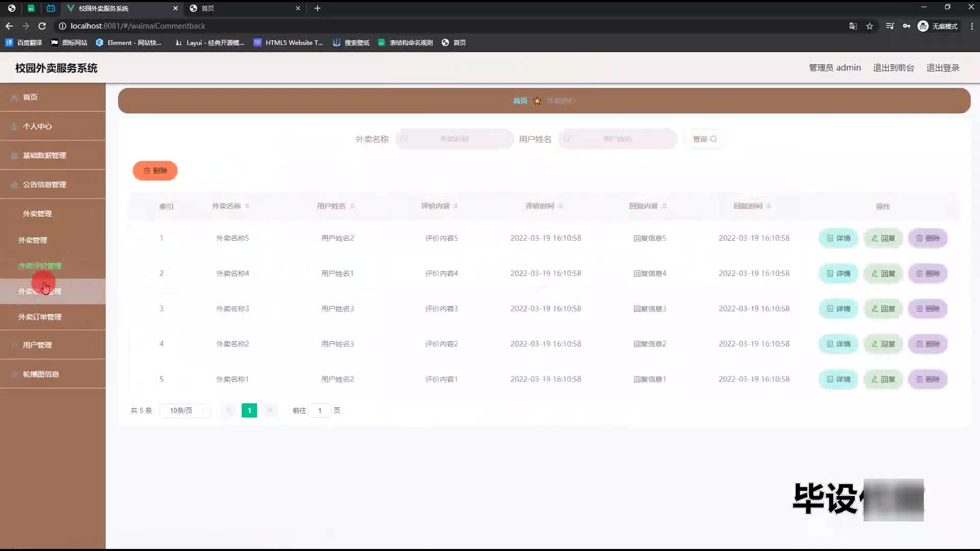Select 外卖订单管理 in the sidebar
This screenshot has height=551, width=980.
click(53, 316)
